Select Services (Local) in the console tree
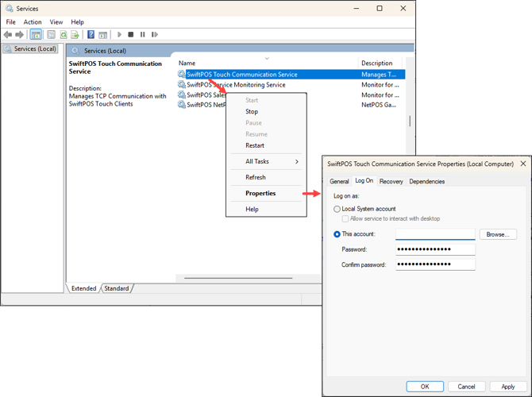This screenshot has width=532, height=397. point(30,49)
